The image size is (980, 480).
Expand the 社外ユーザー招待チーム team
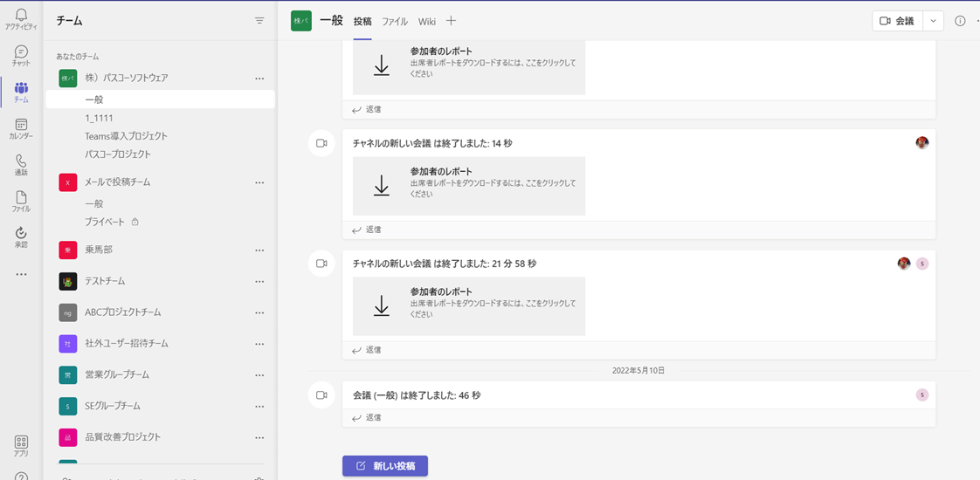pos(127,343)
